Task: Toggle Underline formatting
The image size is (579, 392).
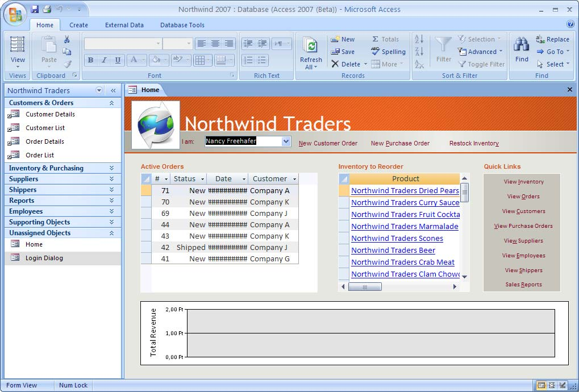Action: tap(118, 60)
